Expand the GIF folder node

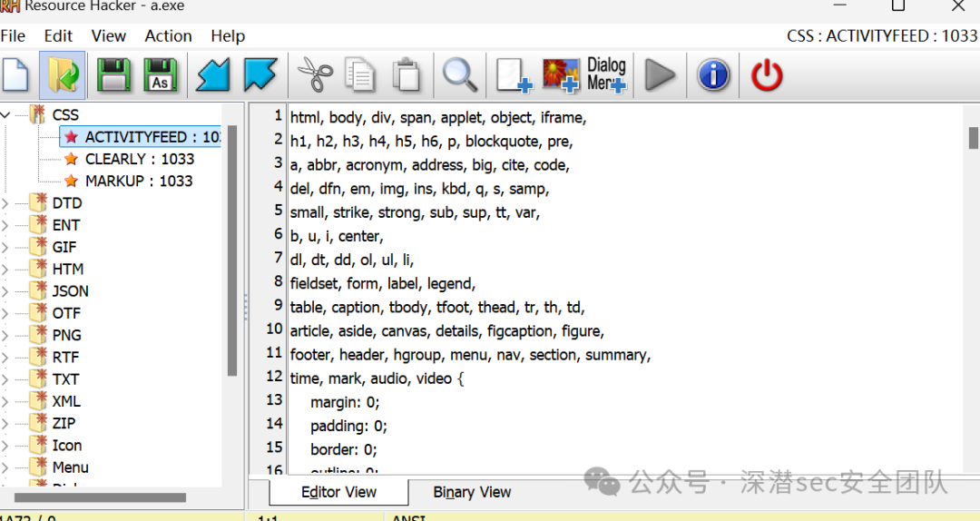5,247
